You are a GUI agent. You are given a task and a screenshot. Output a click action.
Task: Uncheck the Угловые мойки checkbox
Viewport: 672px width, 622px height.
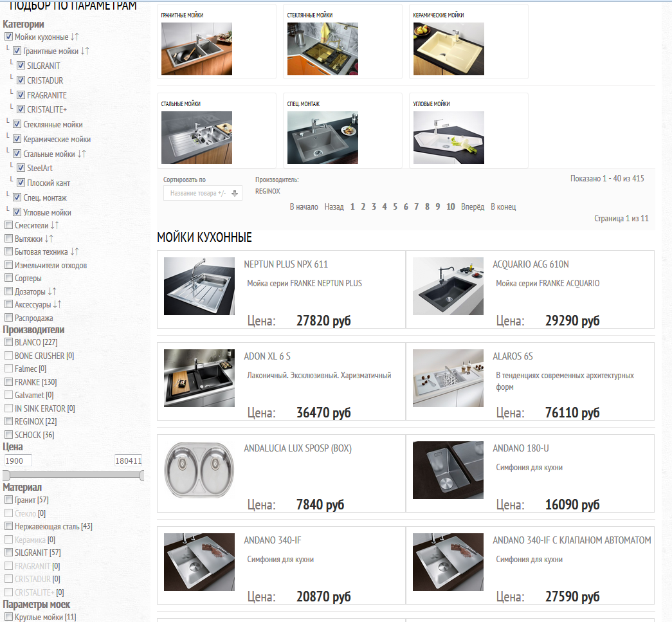(17, 212)
